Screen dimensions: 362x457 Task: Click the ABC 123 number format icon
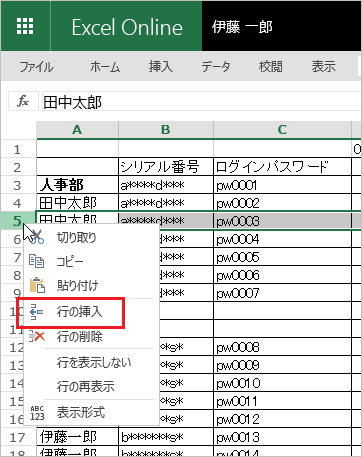[37, 413]
